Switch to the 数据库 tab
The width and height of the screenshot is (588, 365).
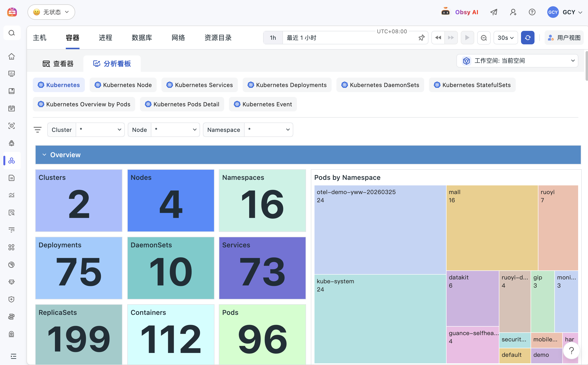[142, 38]
